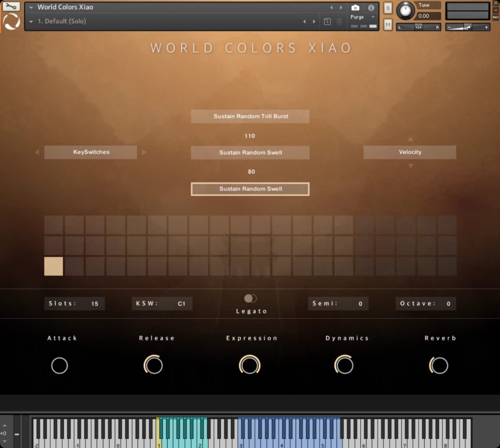
Task: Click the camera snapshot icon
Action: (x=355, y=8)
